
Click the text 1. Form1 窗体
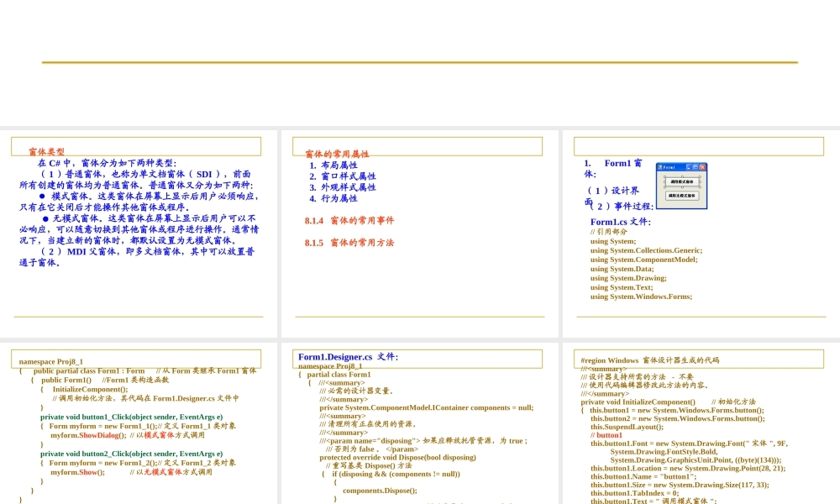click(613, 168)
